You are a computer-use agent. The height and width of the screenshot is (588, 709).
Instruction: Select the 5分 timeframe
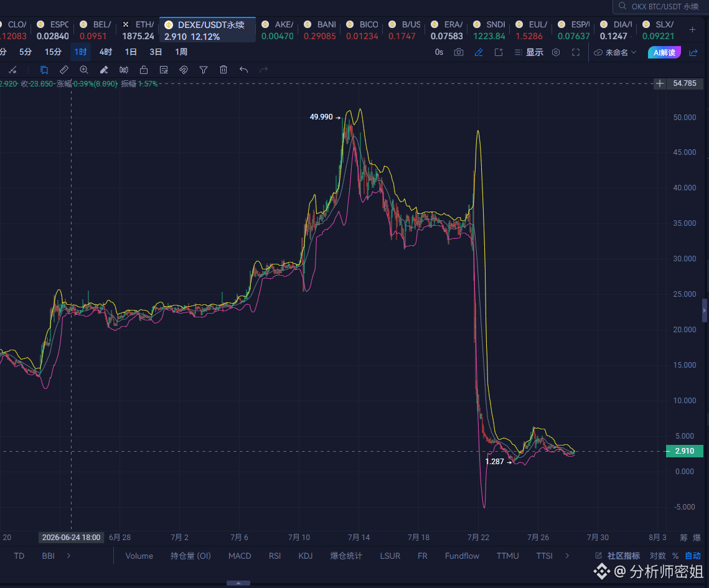coord(26,52)
